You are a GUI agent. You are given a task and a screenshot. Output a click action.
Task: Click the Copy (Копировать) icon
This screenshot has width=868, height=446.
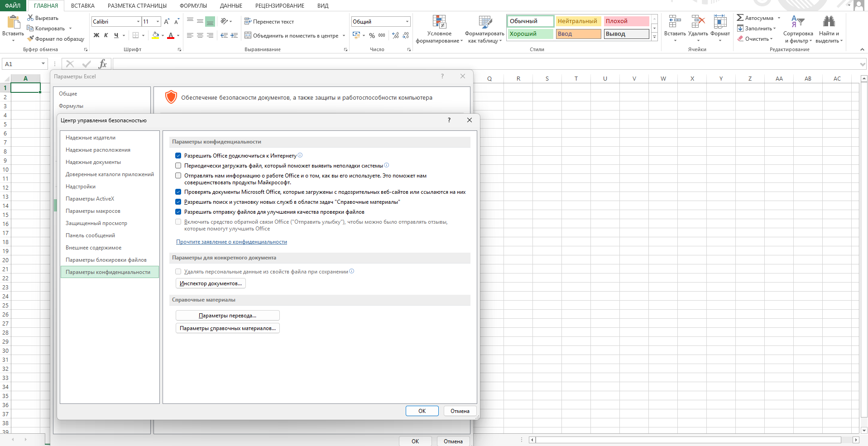30,28
